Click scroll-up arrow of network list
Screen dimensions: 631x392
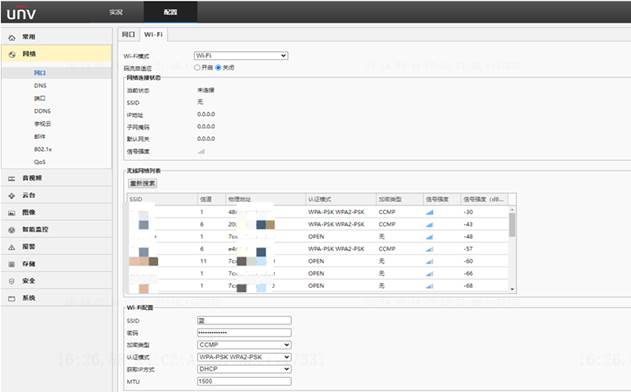pyautogui.click(x=512, y=210)
